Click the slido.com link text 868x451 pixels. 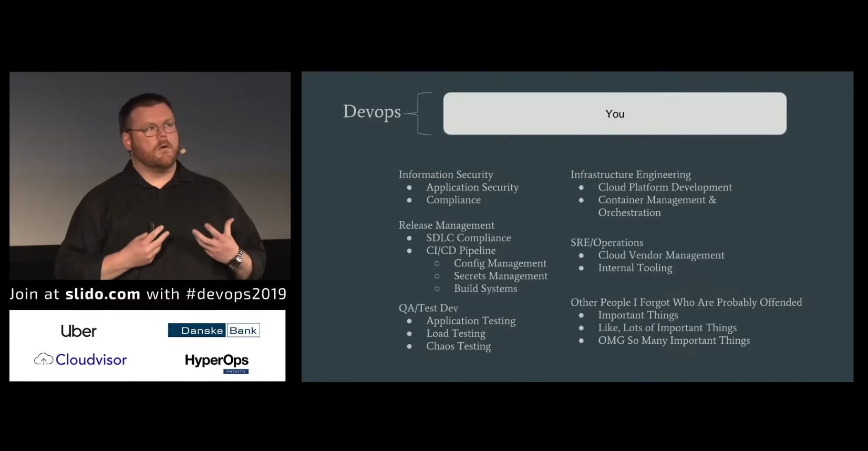tap(102, 294)
